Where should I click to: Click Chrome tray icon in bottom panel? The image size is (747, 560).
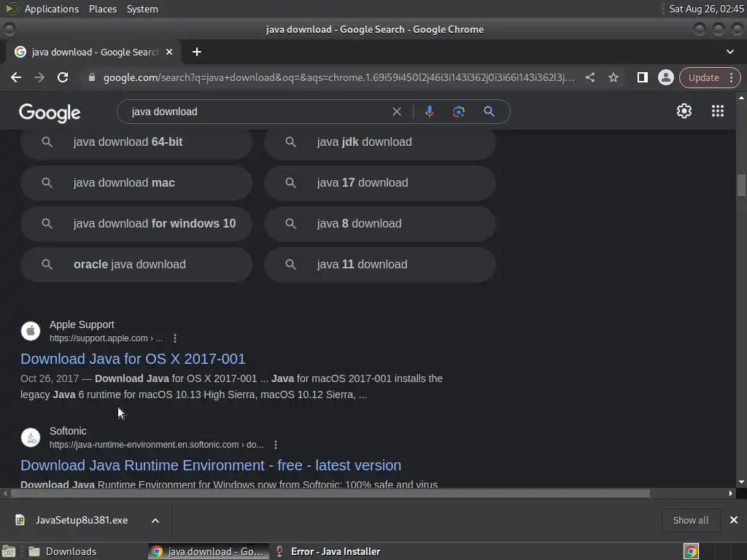click(x=691, y=551)
